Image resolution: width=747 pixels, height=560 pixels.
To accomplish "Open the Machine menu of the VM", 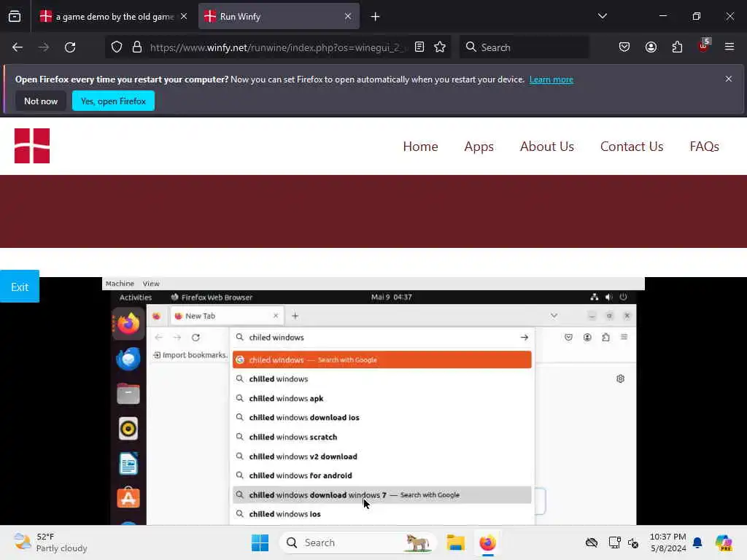I will tap(120, 284).
